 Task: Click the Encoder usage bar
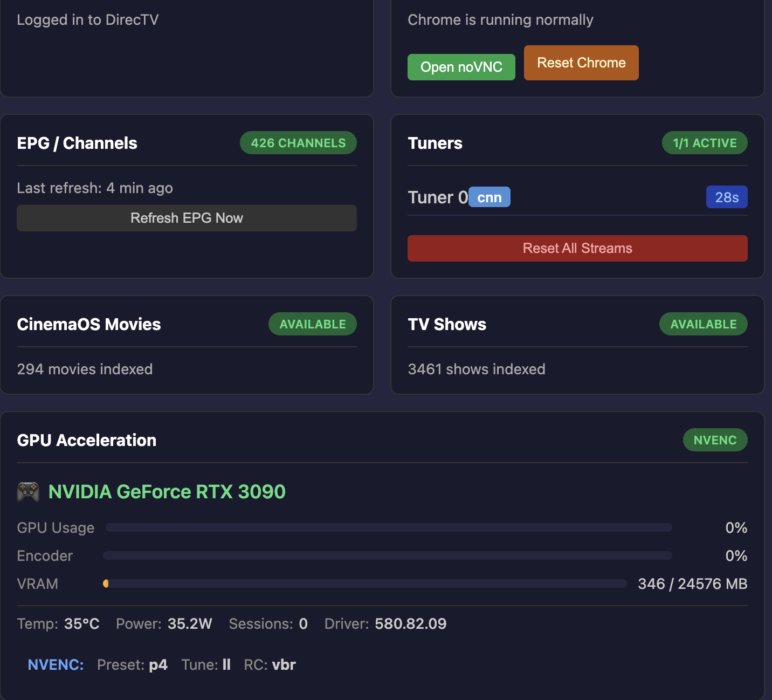coord(387,556)
